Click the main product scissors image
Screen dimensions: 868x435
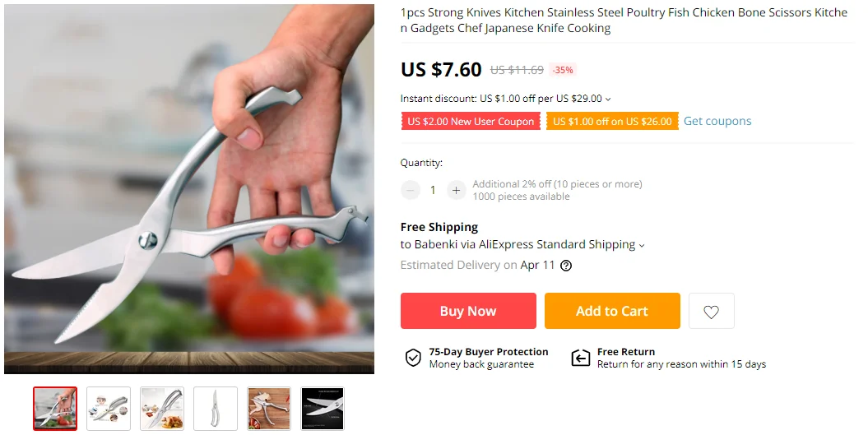coord(189,189)
